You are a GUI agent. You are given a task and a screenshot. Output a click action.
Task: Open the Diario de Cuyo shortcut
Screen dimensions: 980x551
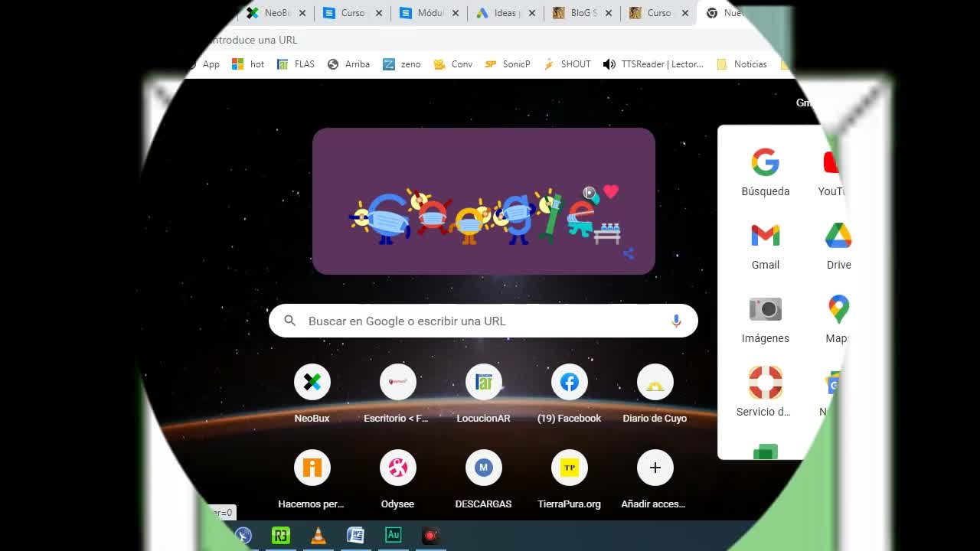pos(655,393)
